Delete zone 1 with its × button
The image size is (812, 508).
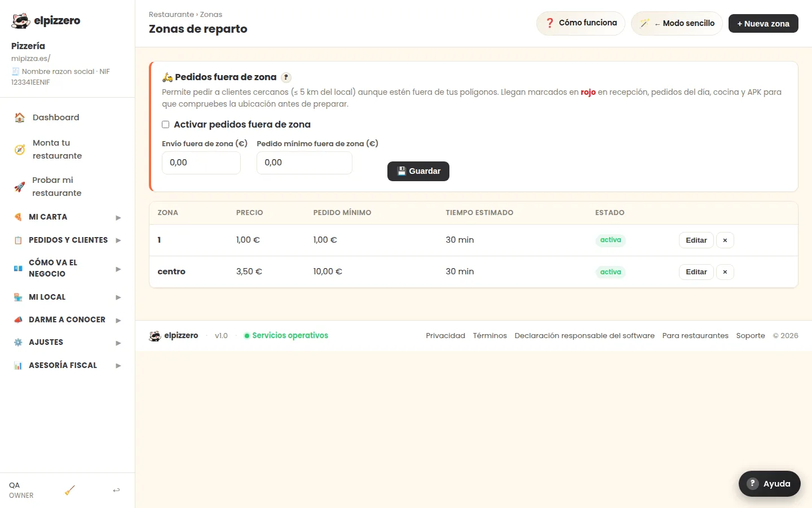725,240
